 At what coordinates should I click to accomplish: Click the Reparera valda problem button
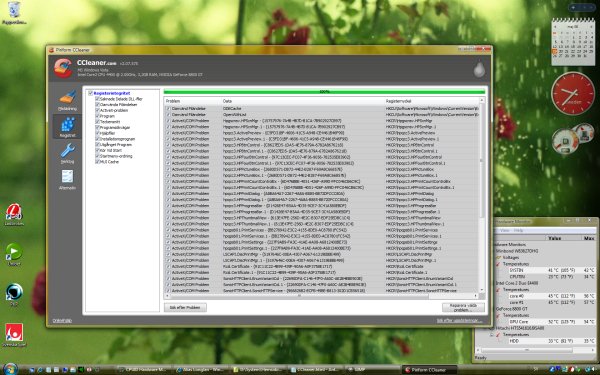(x=463, y=307)
